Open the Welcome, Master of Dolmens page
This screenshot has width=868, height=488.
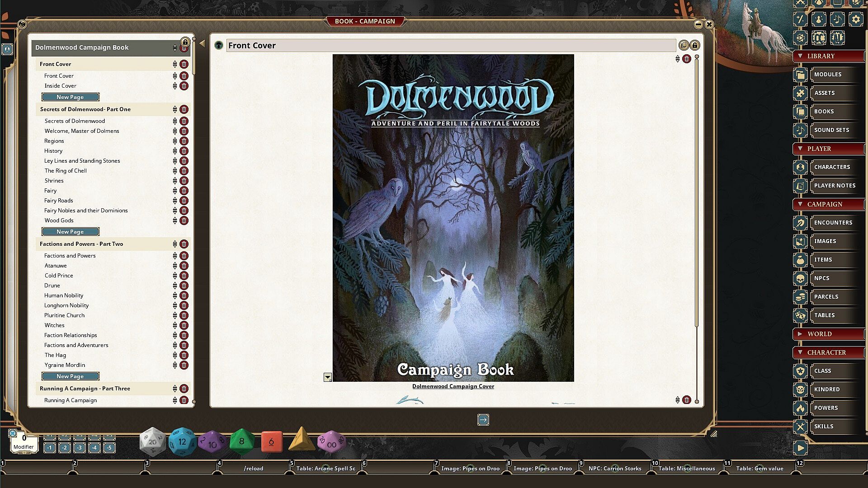[x=82, y=131]
